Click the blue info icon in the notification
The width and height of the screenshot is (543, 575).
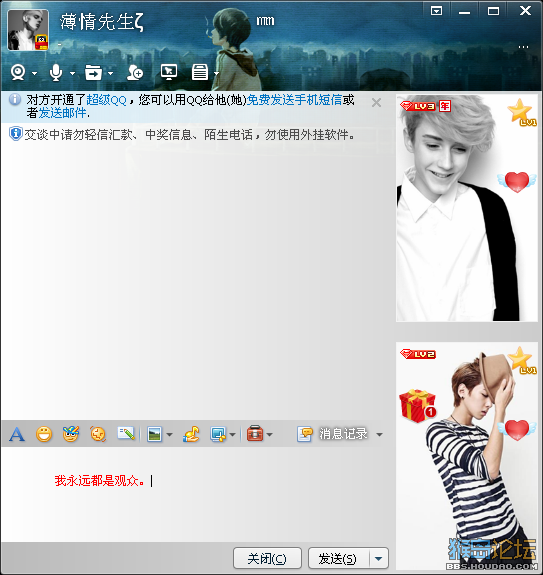click(15, 99)
